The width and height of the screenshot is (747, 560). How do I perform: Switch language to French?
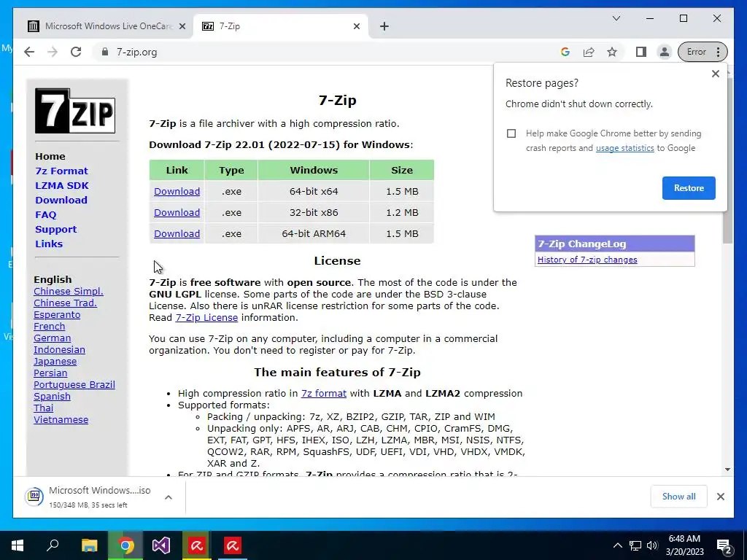(x=49, y=326)
